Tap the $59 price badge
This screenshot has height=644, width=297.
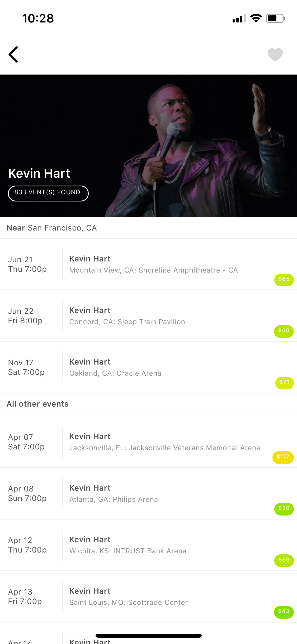(284, 560)
